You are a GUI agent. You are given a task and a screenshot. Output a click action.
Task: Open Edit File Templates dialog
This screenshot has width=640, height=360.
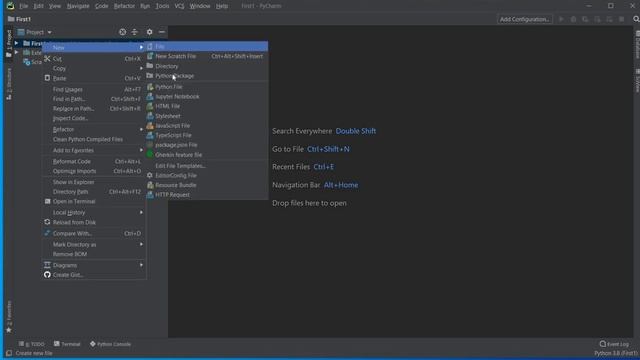[207, 166]
